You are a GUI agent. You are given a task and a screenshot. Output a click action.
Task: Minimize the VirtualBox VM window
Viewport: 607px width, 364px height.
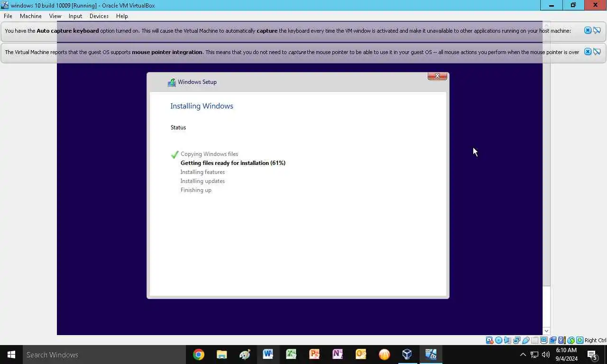click(552, 5)
